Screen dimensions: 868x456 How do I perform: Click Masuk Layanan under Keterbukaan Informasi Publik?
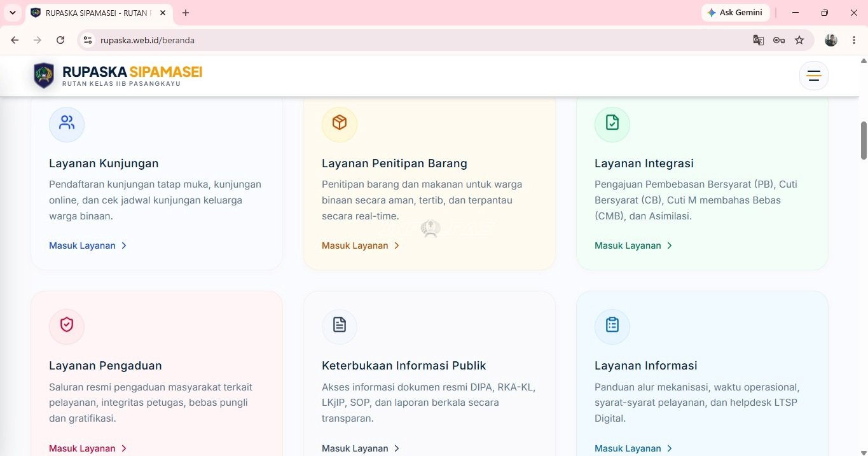click(361, 448)
